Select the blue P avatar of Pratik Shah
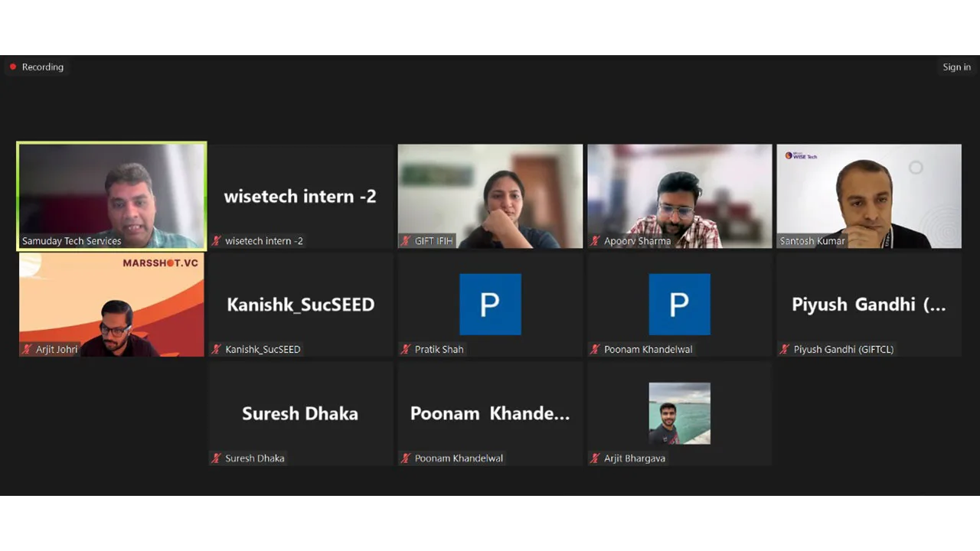This screenshot has height=551, width=980. (x=490, y=305)
